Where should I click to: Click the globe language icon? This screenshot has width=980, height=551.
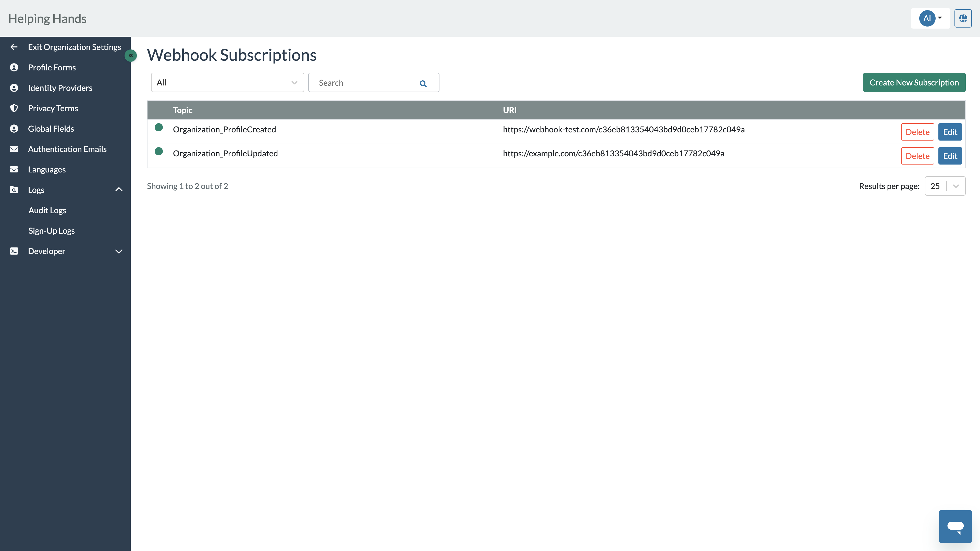point(963,18)
